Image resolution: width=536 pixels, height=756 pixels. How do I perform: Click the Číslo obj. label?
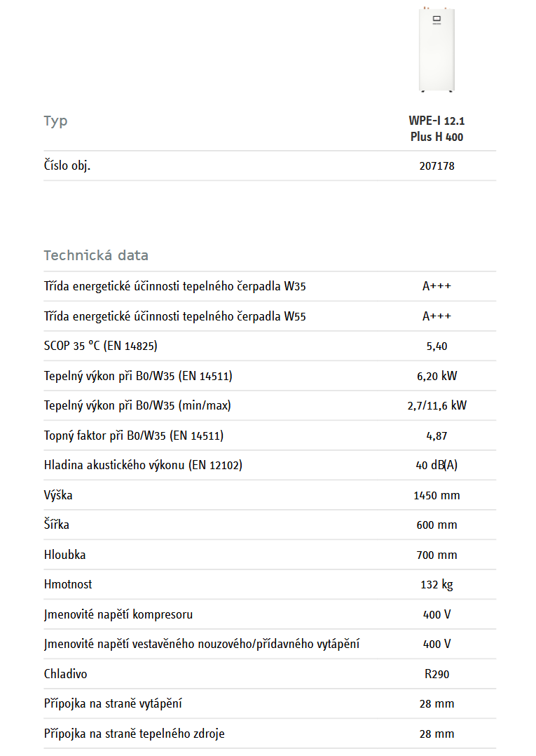pos(67,166)
